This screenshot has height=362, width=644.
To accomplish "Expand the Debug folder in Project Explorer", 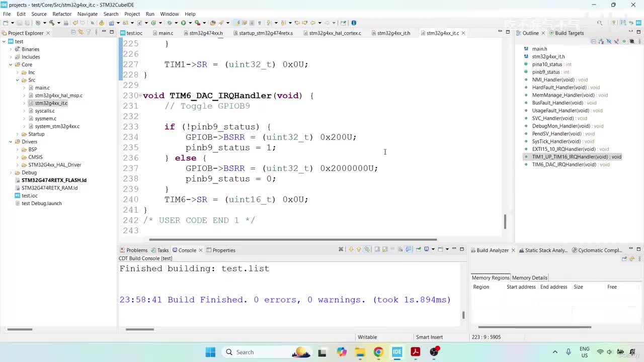I will (x=11, y=172).
